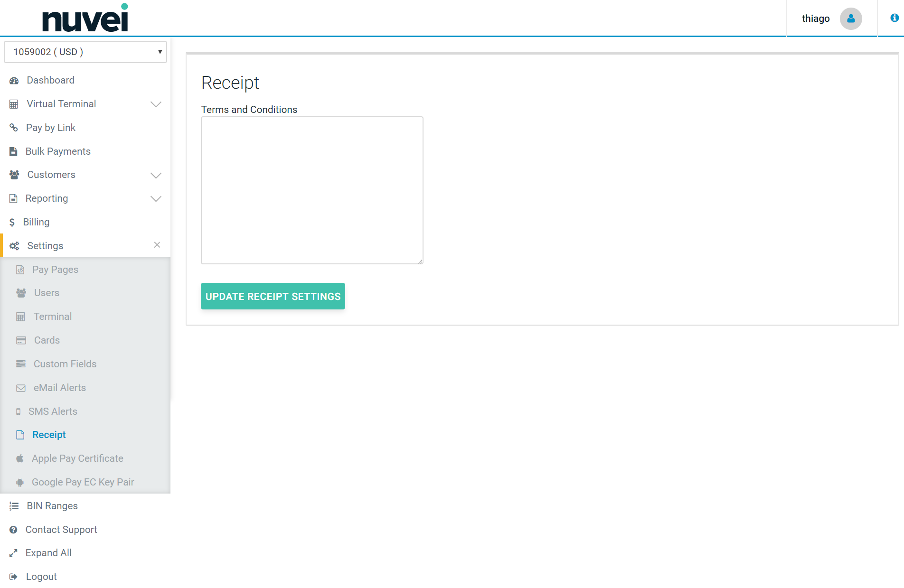
Task: Collapse the Settings menu with X
Action: click(157, 245)
